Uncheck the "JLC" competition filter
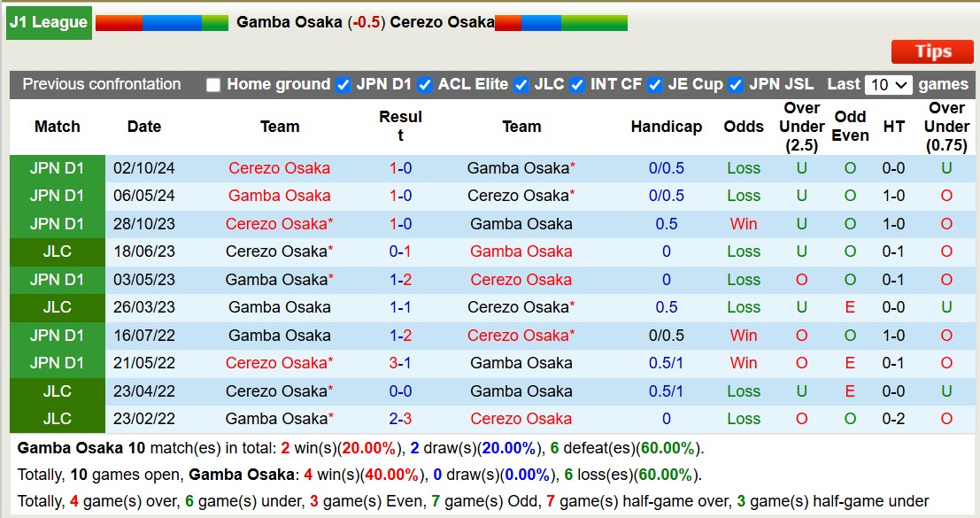The height and width of the screenshot is (518, 980). point(519,85)
